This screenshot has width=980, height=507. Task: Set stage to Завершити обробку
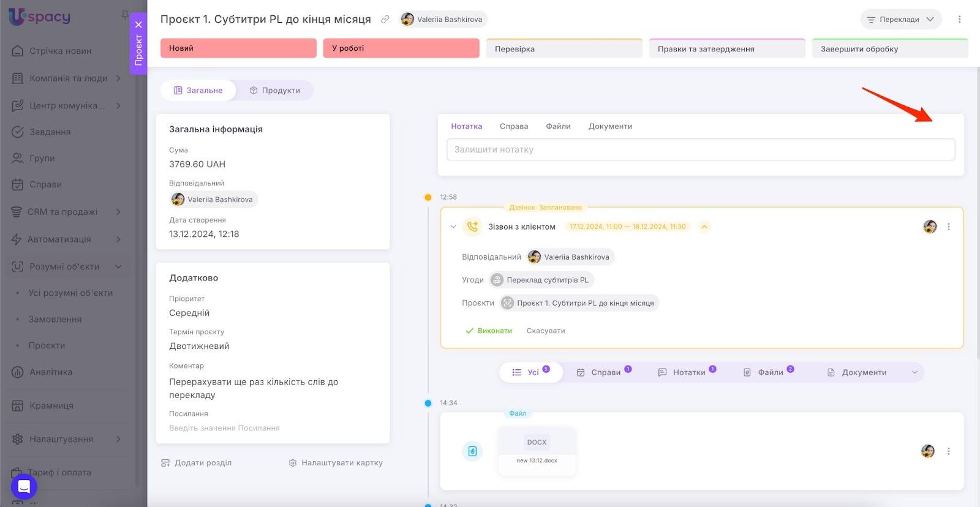tap(890, 48)
